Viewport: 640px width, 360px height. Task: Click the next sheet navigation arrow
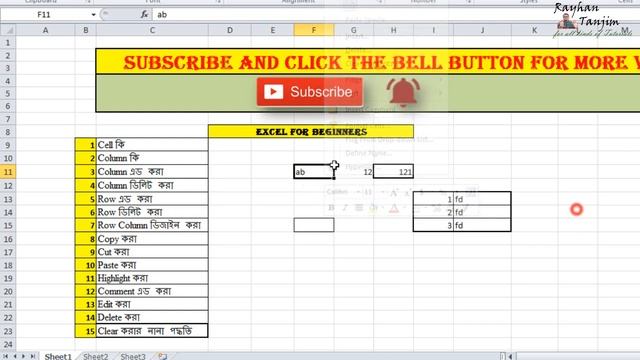23,356
